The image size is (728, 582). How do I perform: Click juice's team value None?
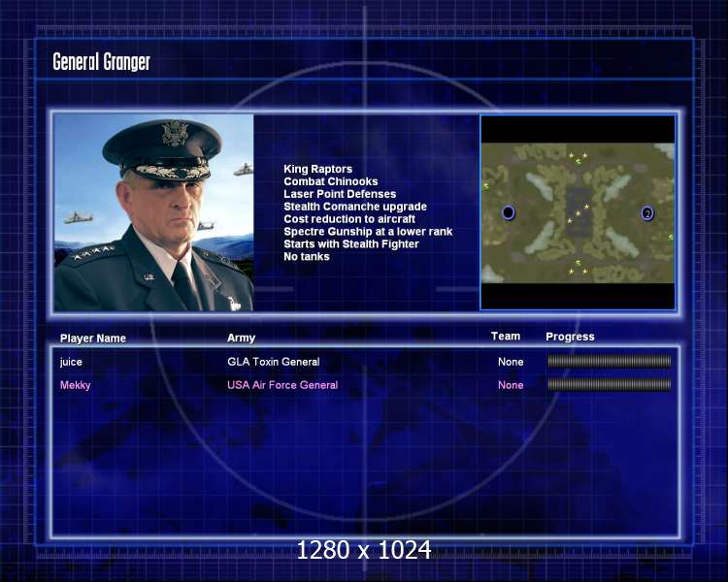click(511, 362)
